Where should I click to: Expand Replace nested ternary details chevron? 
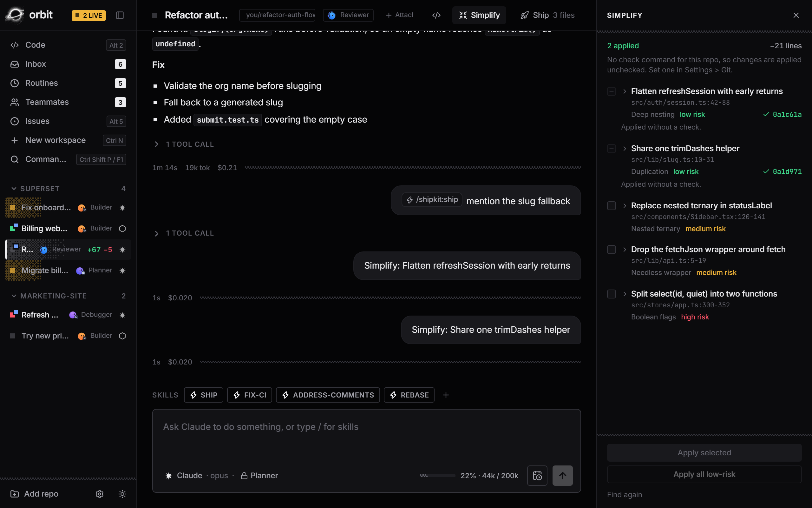coord(625,206)
